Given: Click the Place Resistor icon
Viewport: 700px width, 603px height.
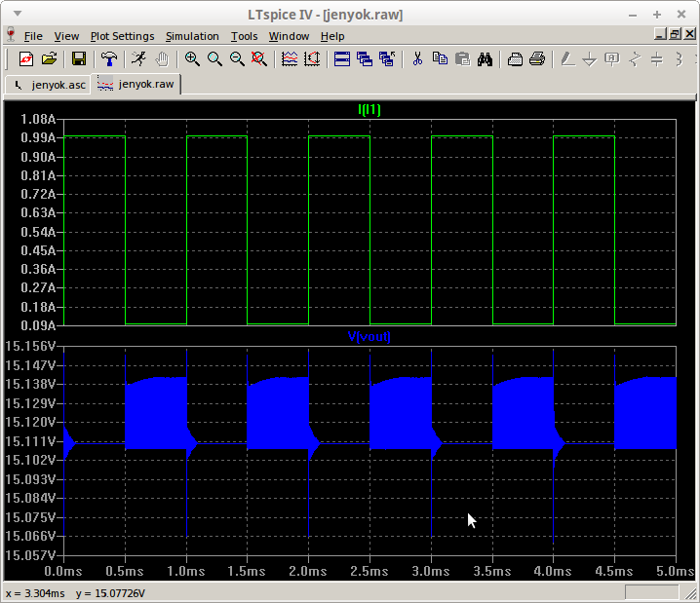Looking at the screenshot, I should tap(635, 58).
